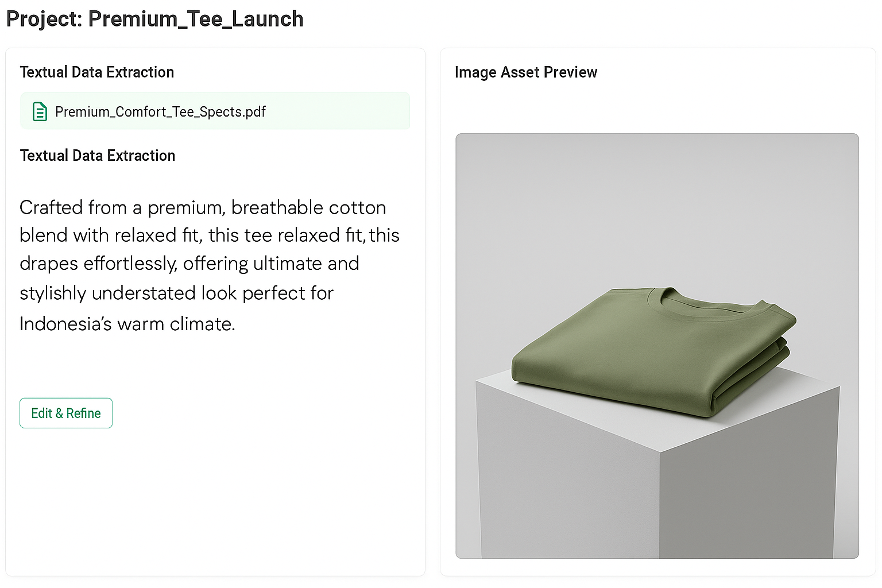Screen dimensions: 882x588
Task: Click the second Textual Data Extraction heading
Action: coord(97,156)
